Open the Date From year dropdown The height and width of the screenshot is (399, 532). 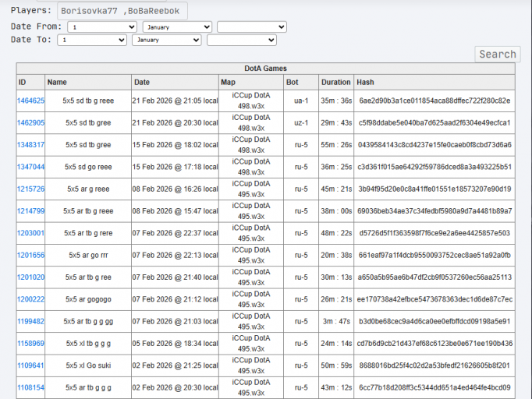tap(252, 27)
